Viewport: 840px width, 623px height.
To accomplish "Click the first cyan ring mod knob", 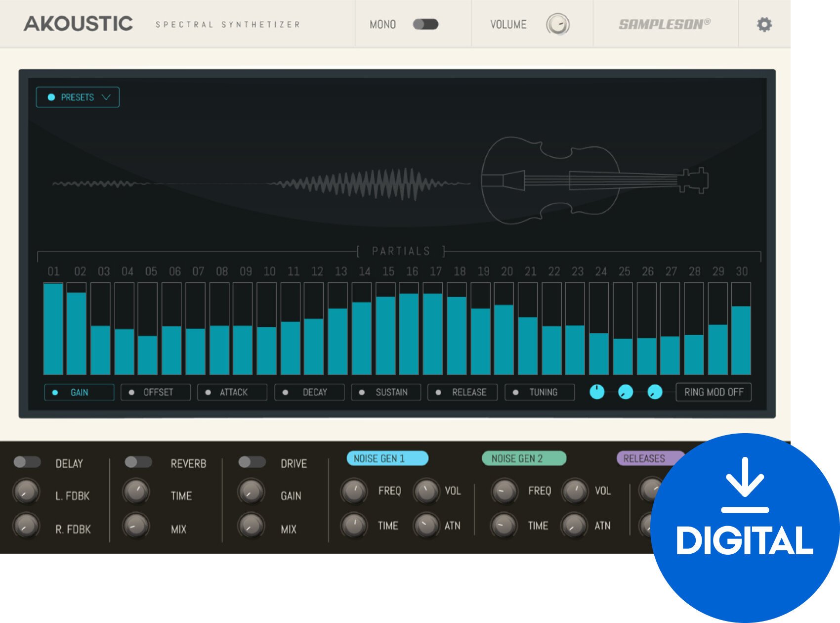I will tap(597, 392).
